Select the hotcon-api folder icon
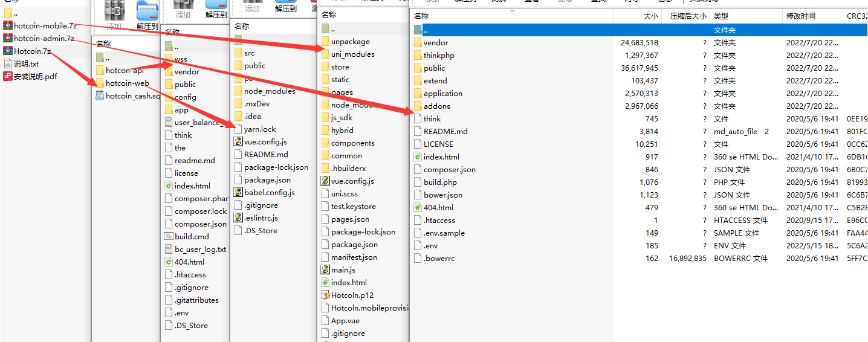 (100, 70)
